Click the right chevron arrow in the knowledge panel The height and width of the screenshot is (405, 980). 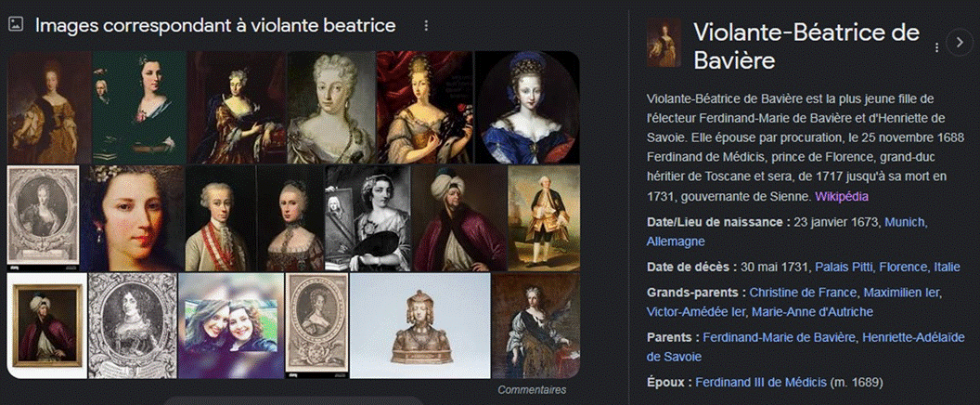click(x=960, y=42)
